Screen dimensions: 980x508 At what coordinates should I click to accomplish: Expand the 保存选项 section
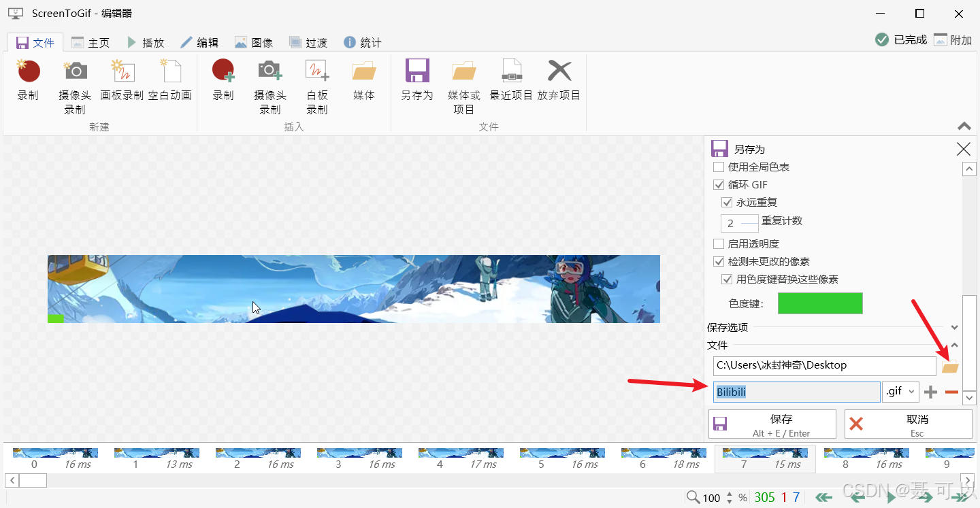[954, 328]
